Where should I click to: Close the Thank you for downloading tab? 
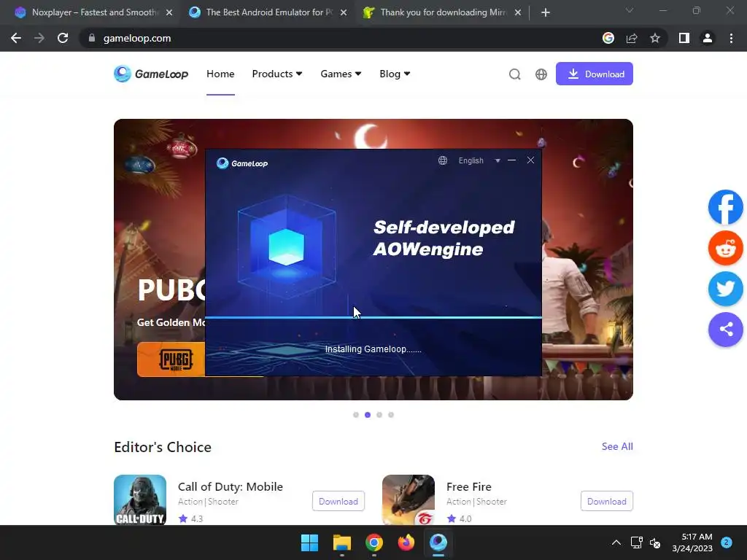click(x=518, y=12)
